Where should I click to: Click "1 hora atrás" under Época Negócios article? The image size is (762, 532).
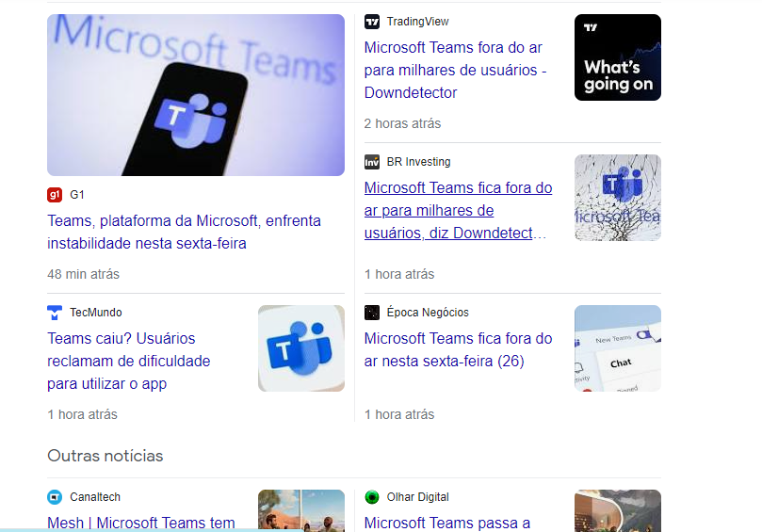(x=399, y=414)
